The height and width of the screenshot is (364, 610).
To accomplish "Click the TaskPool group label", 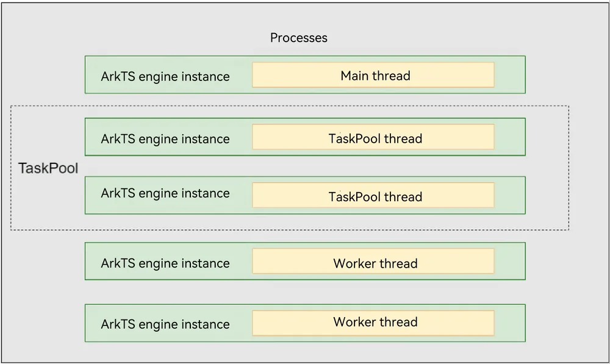I will pyautogui.click(x=48, y=168).
